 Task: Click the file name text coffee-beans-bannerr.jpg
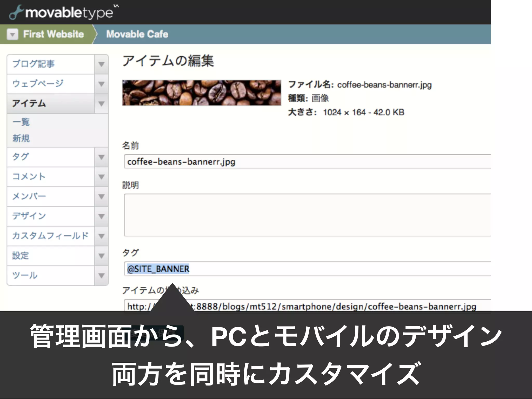pyautogui.click(x=384, y=85)
